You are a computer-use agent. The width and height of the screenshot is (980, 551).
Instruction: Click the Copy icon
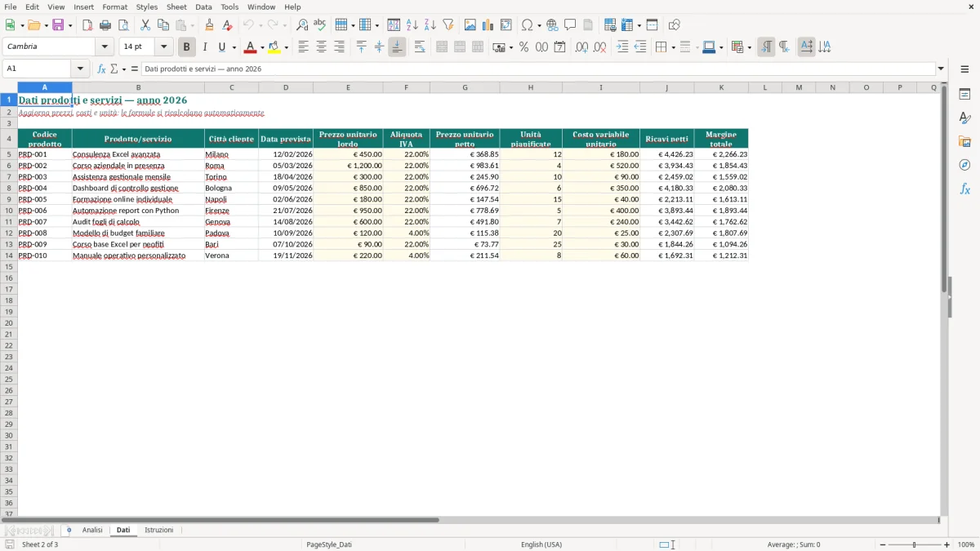coord(163,25)
